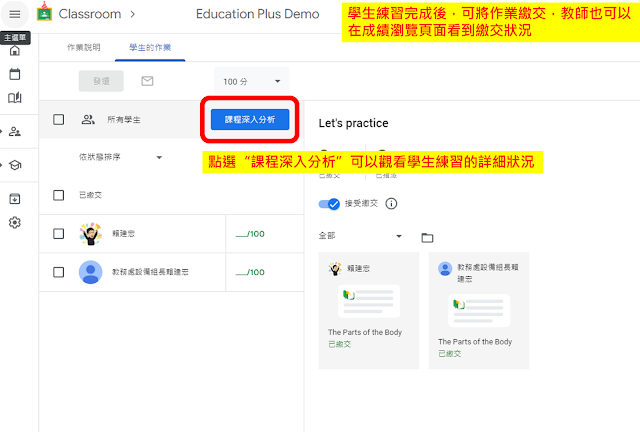
Task: Open the Drive folder icon
Action: (427, 238)
